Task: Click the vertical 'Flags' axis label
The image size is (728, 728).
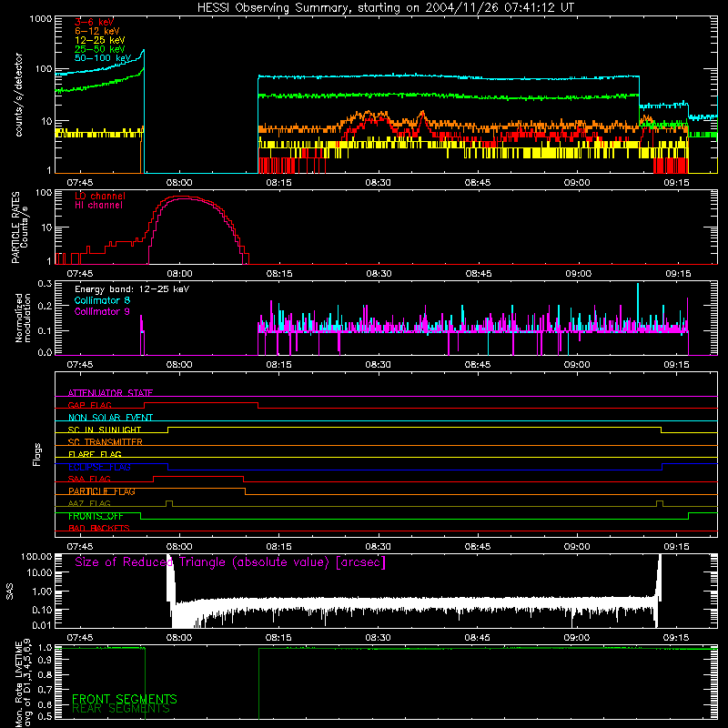Action: 36,454
